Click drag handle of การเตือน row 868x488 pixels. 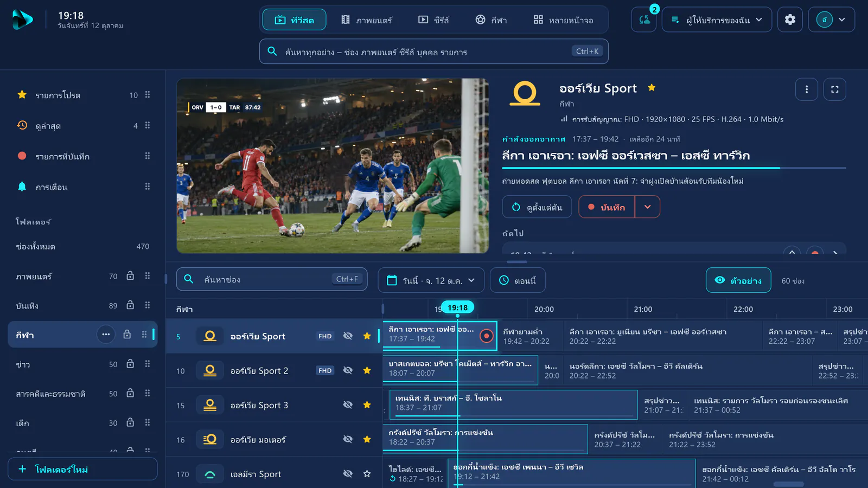coord(148,187)
